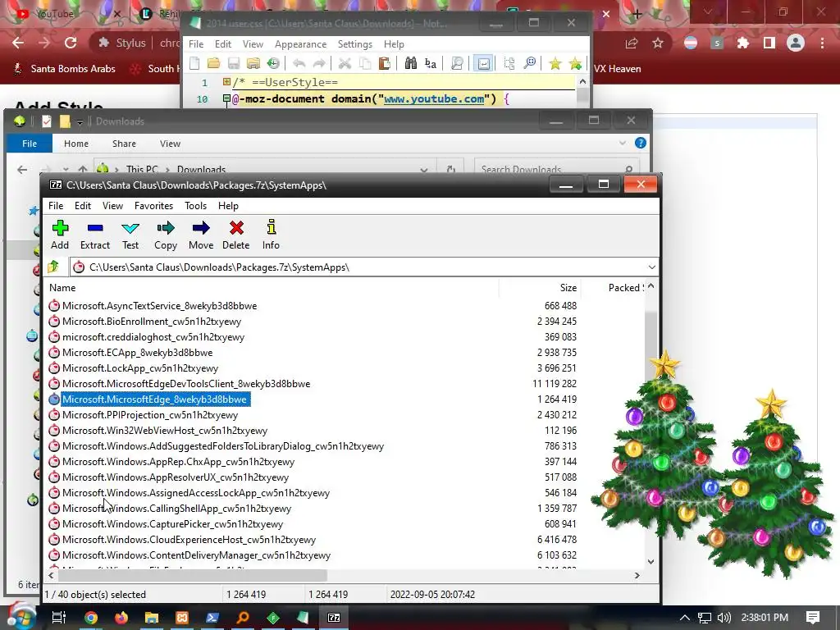
Task: Open the notification center on taskbar
Action: click(x=813, y=618)
